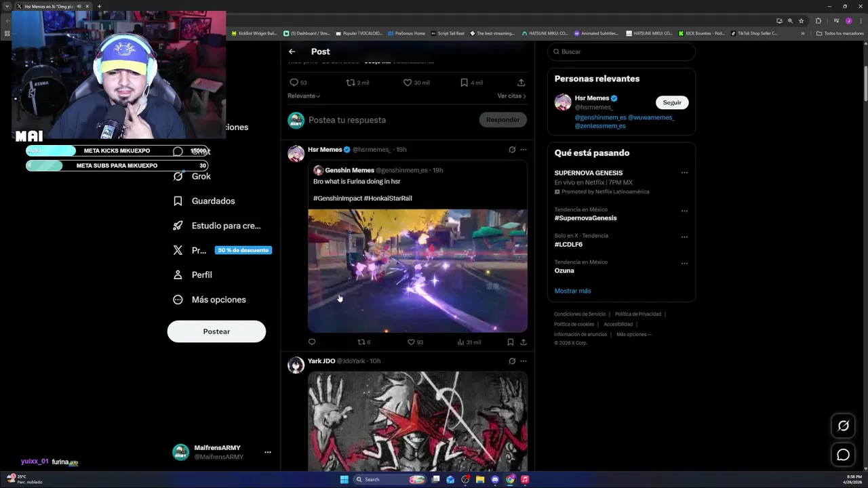Open Guardados bookmarks in sidebar
Image resolution: width=868 pixels, height=488 pixels.
tap(204, 201)
